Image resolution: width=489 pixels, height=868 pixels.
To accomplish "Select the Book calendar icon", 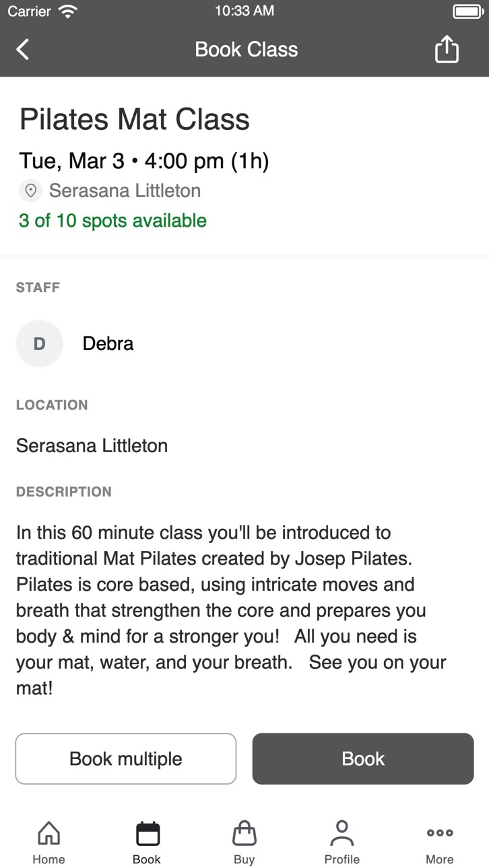I will point(148,834).
